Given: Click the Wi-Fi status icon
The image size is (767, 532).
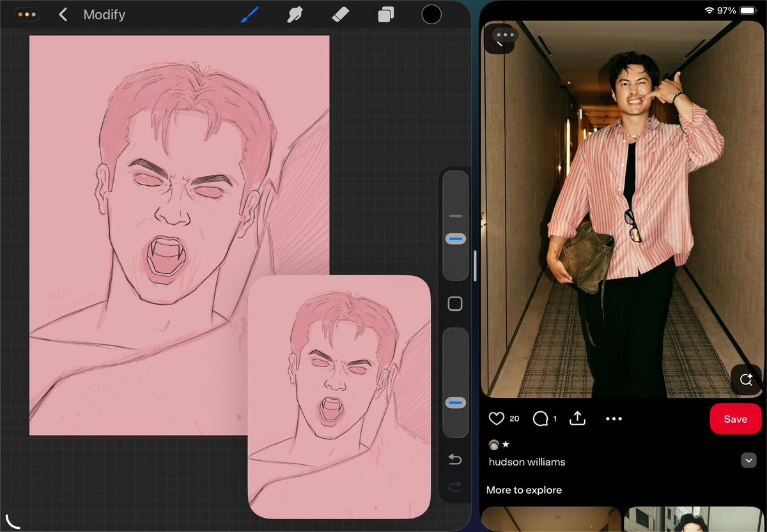Looking at the screenshot, I should 709,10.
